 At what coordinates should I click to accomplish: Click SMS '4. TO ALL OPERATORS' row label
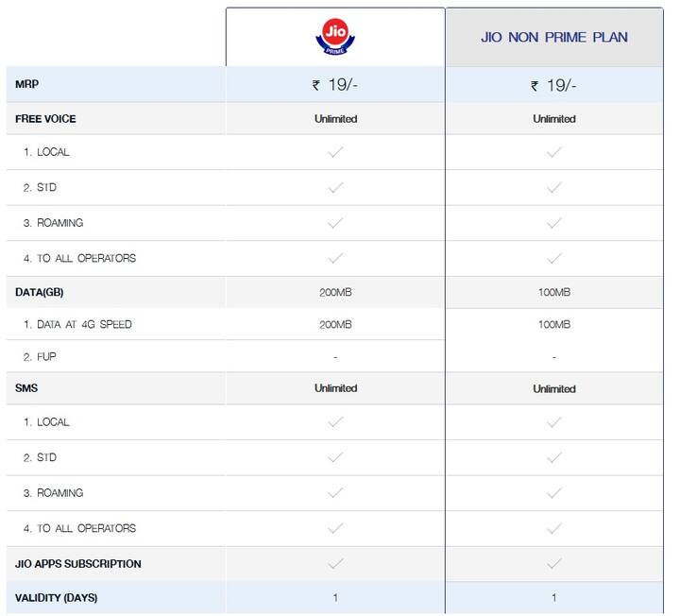79,528
